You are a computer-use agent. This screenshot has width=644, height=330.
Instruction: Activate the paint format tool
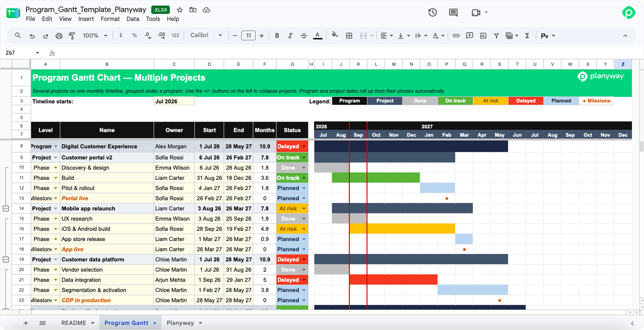(72, 36)
